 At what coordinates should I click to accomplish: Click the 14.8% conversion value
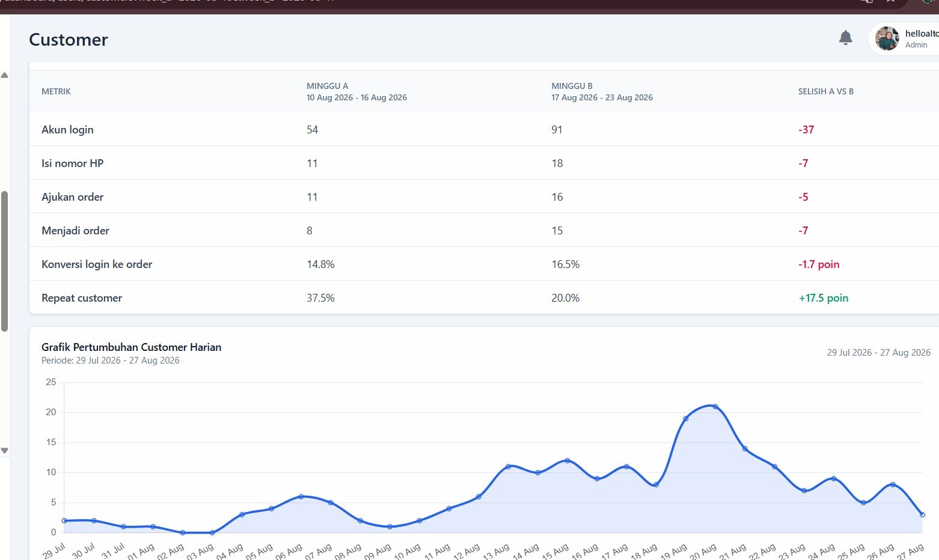coord(320,264)
